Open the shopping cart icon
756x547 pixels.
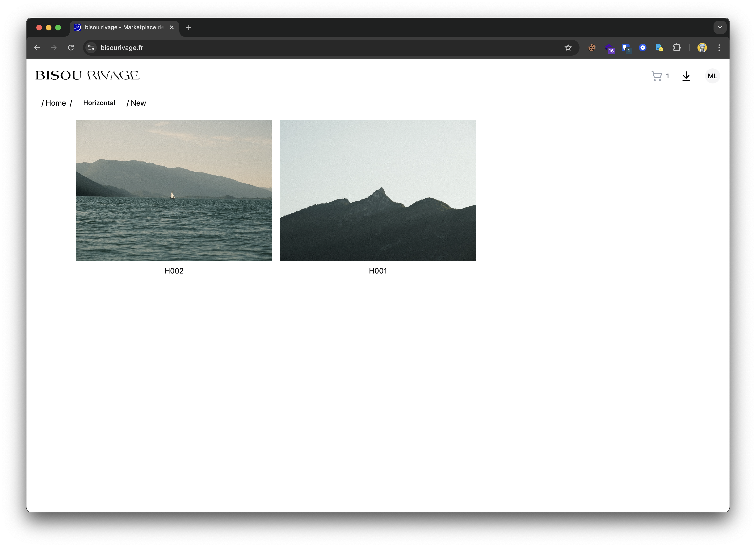pyautogui.click(x=657, y=76)
